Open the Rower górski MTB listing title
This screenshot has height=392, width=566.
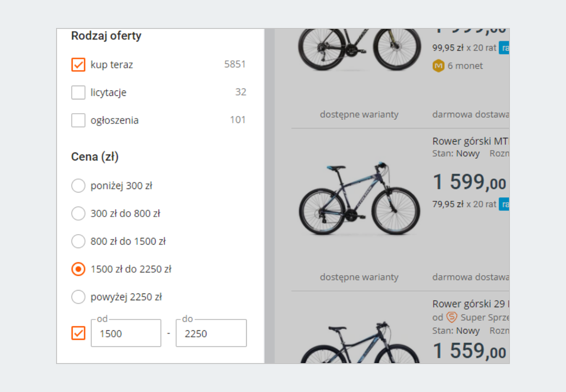pyautogui.click(x=470, y=141)
